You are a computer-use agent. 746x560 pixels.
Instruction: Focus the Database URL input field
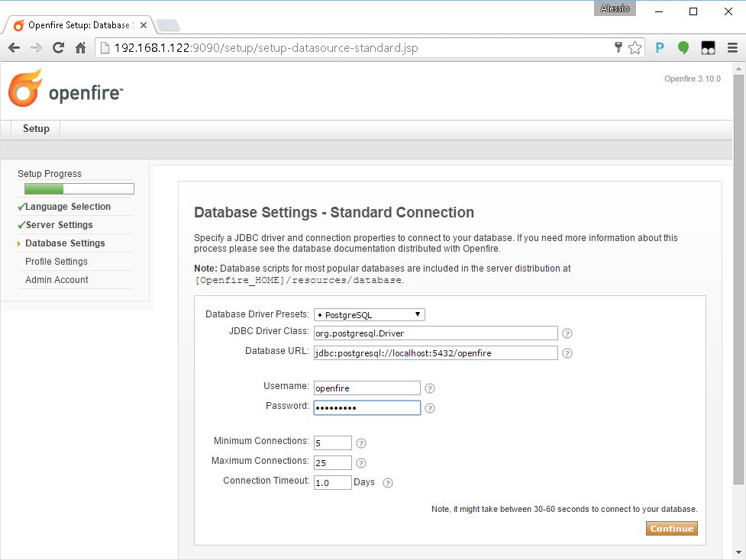tap(435, 352)
